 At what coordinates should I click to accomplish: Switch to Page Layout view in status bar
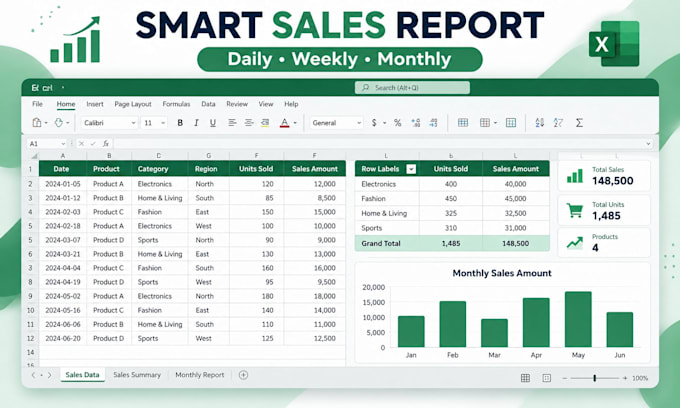[x=546, y=378]
